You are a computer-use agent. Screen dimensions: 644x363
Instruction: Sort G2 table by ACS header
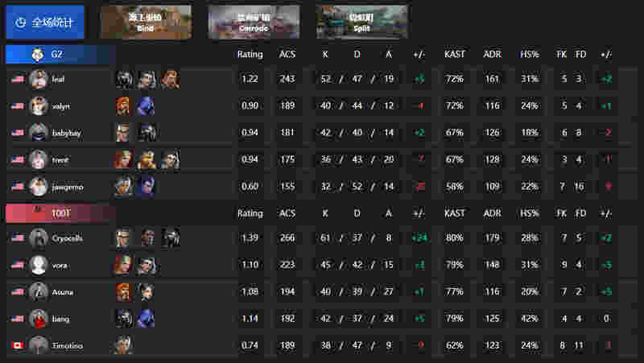pyautogui.click(x=287, y=54)
